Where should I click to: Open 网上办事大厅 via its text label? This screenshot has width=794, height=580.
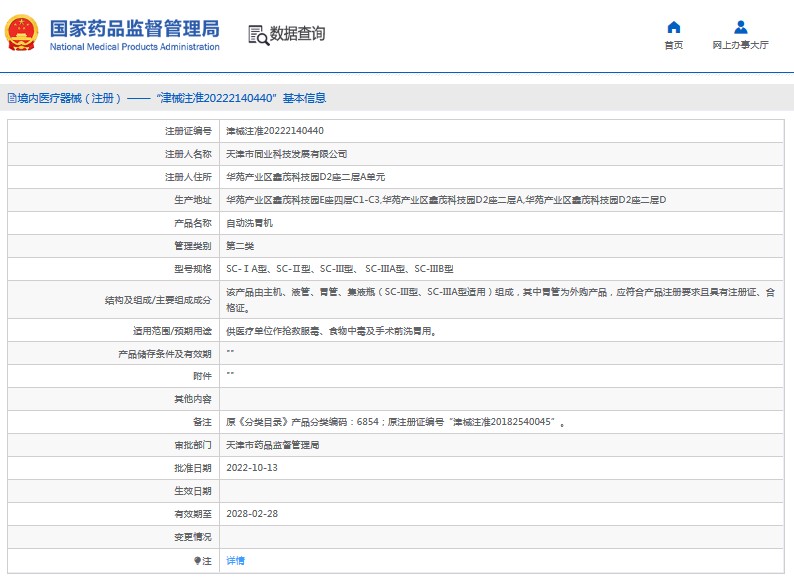[740, 45]
